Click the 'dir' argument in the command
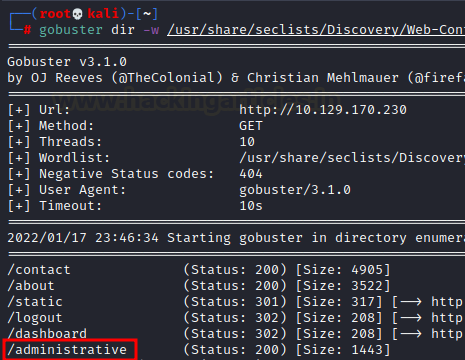This screenshot has height=360, width=465. click(123, 30)
